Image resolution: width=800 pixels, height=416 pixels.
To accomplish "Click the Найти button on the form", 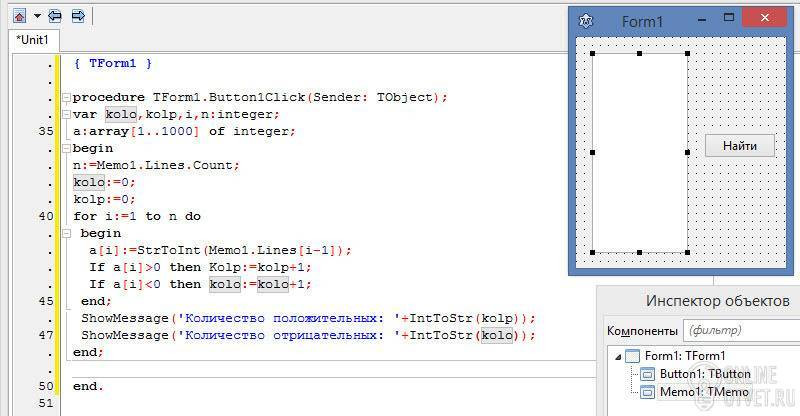I will point(740,146).
